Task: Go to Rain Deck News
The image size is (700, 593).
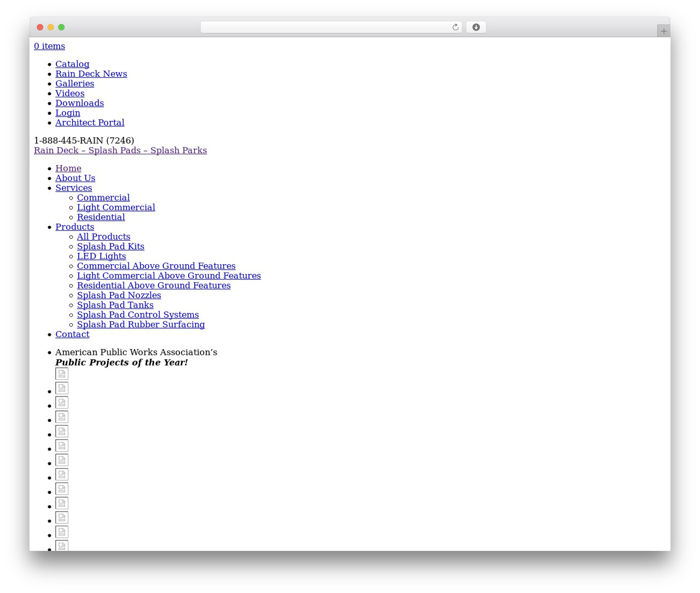Action: (x=91, y=74)
